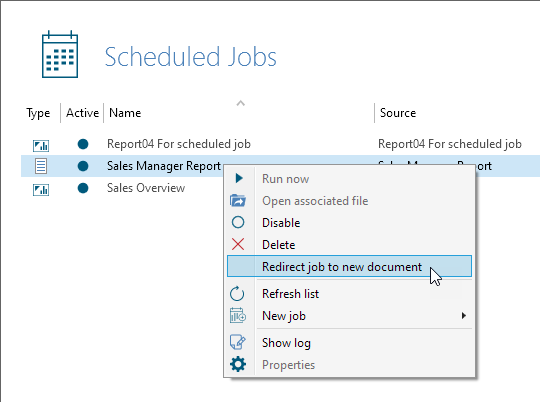Click the New job calendar icon
This screenshot has width=540, height=402.
coord(238,315)
